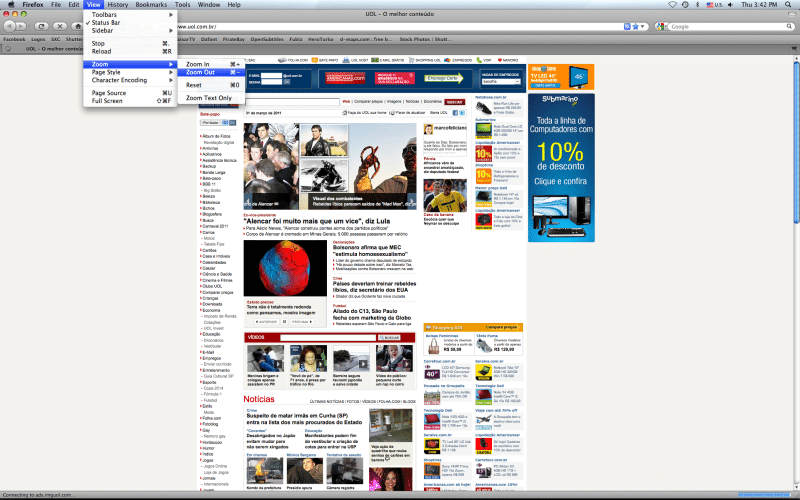
Task: Choose Full Screen menu item
Action: pyautogui.click(x=130, y=101)
